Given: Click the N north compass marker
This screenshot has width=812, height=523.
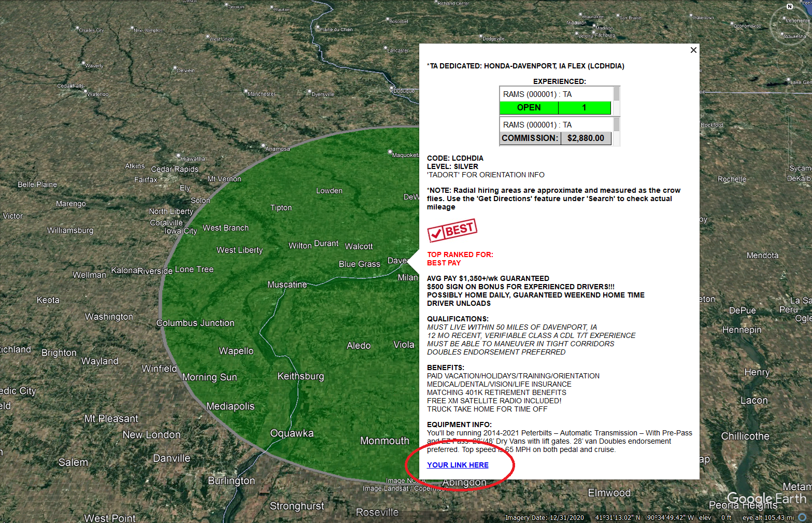Looking at the screenshot, I should point(790,7).
